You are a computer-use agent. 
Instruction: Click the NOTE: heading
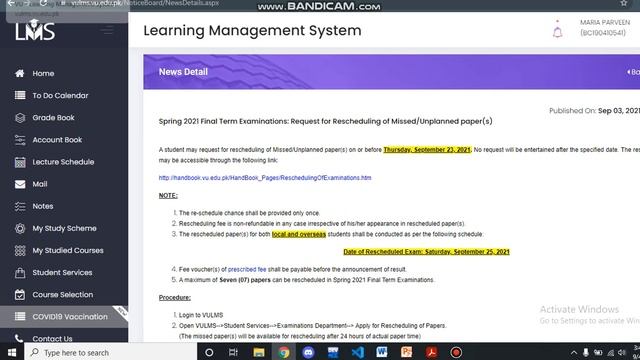(x=168, y=196)
